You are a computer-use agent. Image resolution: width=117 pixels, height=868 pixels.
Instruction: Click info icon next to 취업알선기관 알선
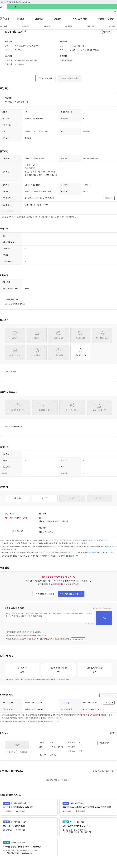tap(66, 668)
